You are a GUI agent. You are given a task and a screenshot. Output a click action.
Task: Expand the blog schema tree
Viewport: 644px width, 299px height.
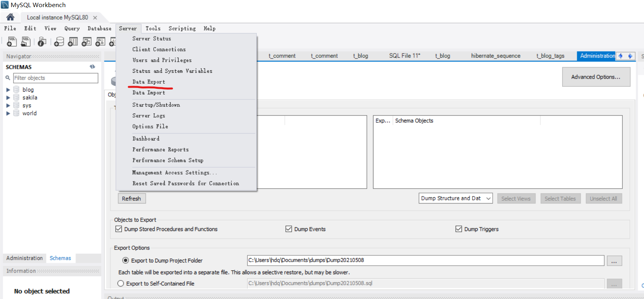click(8, 90)
